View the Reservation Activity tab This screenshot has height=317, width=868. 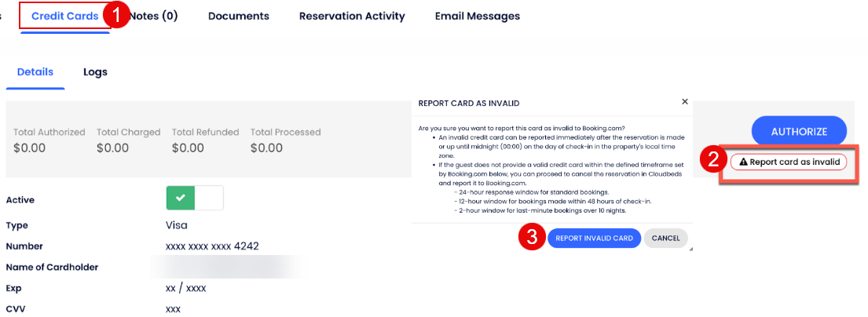[x=352, y=16]
